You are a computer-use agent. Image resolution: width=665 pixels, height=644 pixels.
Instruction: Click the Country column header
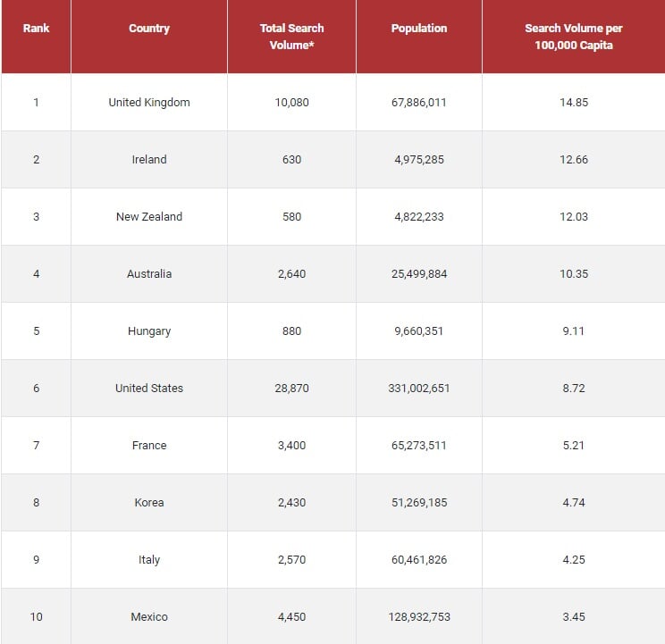pos(149,29)
